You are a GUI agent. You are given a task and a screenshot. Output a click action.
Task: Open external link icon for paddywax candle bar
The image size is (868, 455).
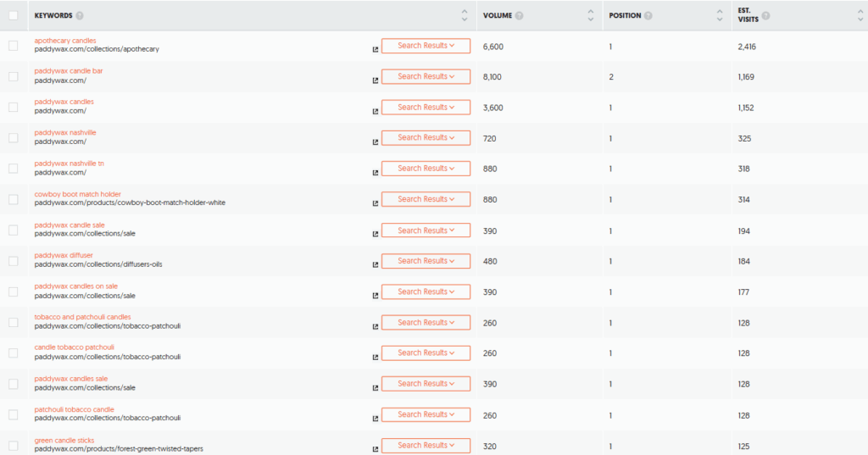tap(376, 80)
